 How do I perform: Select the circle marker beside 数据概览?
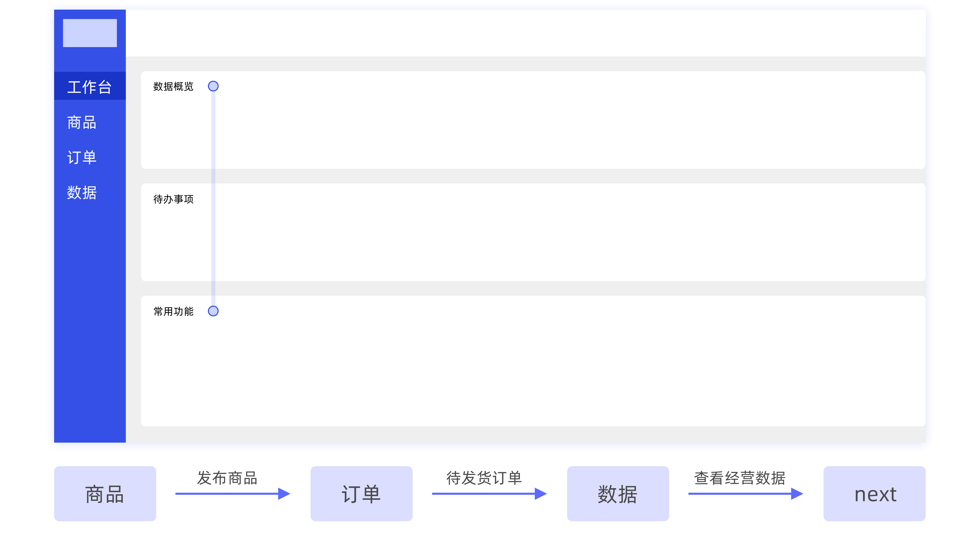[213, 86]
